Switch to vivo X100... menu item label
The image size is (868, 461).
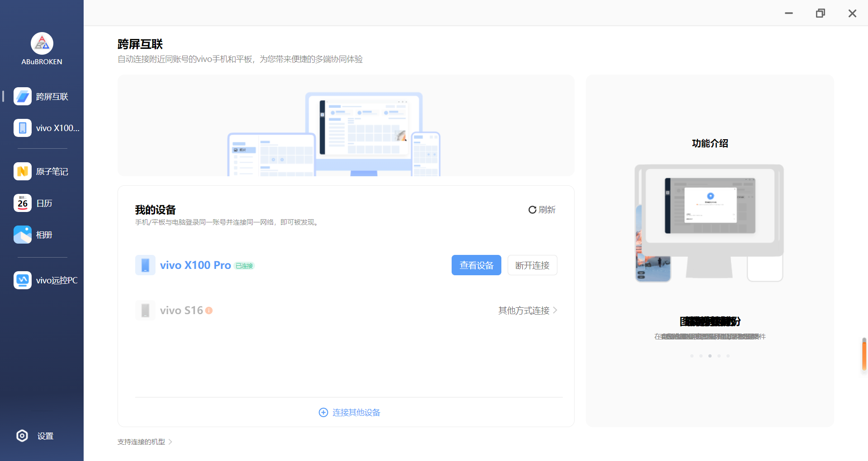tap(58, 128)
